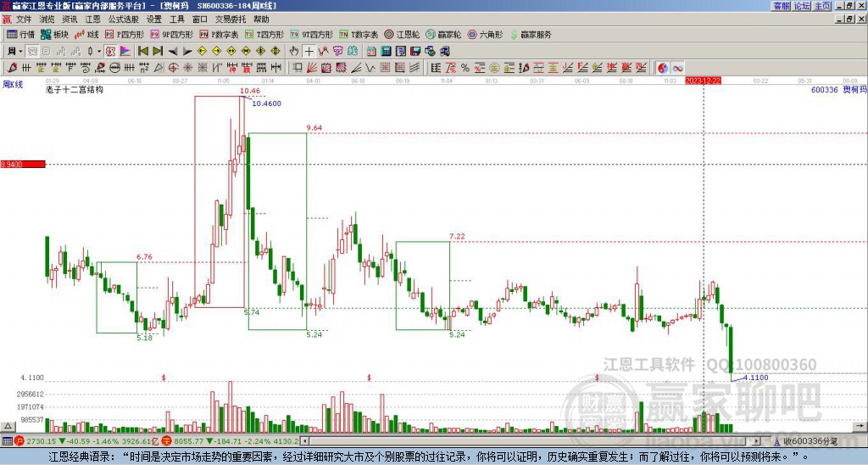Click the calendar date icon
Viewport: 868px width, 465px height.
tap(371, 52)
